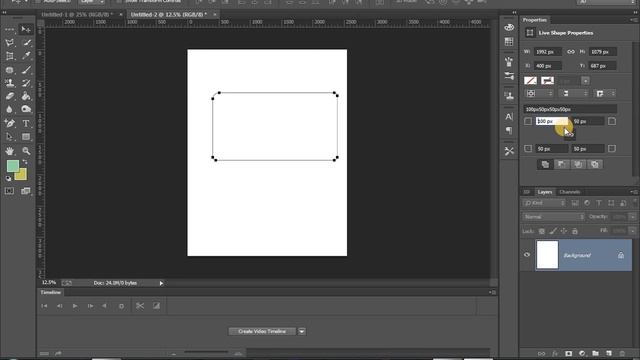Toggle link between width and height
This screenshot has height=360, width=640.
(571, 52)
